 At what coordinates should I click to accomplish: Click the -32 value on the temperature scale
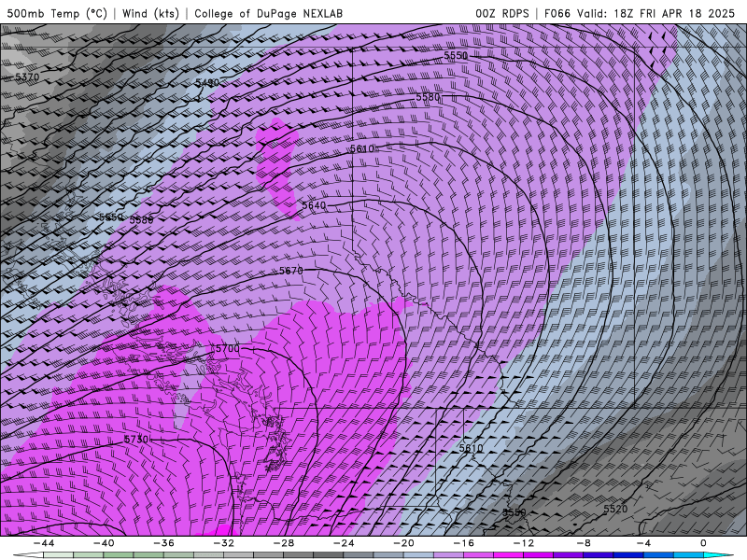(x=223, y=543)
